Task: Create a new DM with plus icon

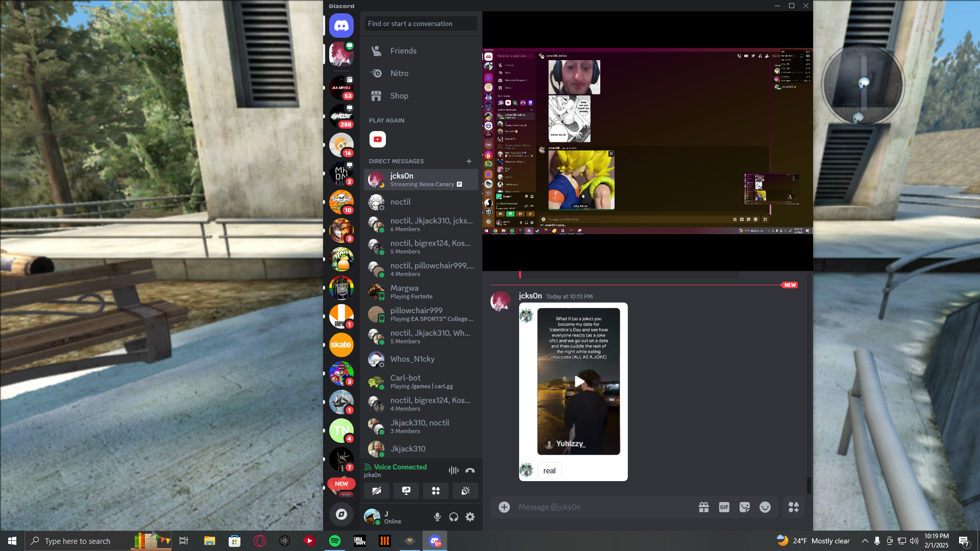Action: [x=469, y=161]
